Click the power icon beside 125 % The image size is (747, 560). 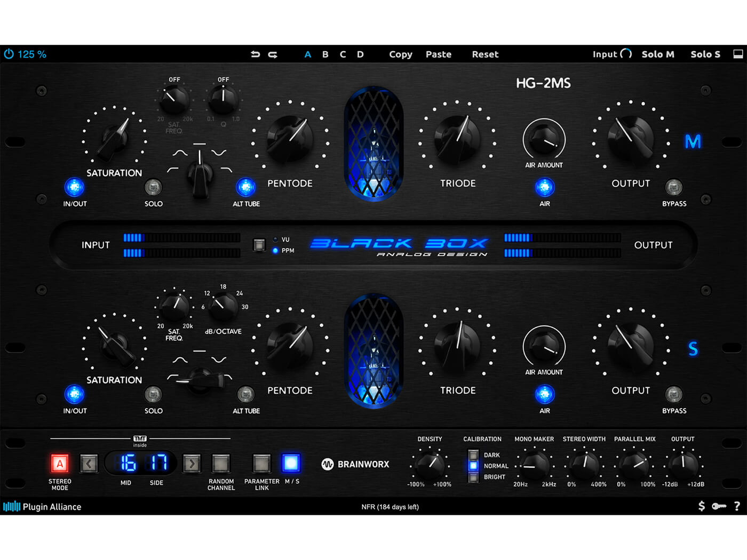(x=9, y=54)
